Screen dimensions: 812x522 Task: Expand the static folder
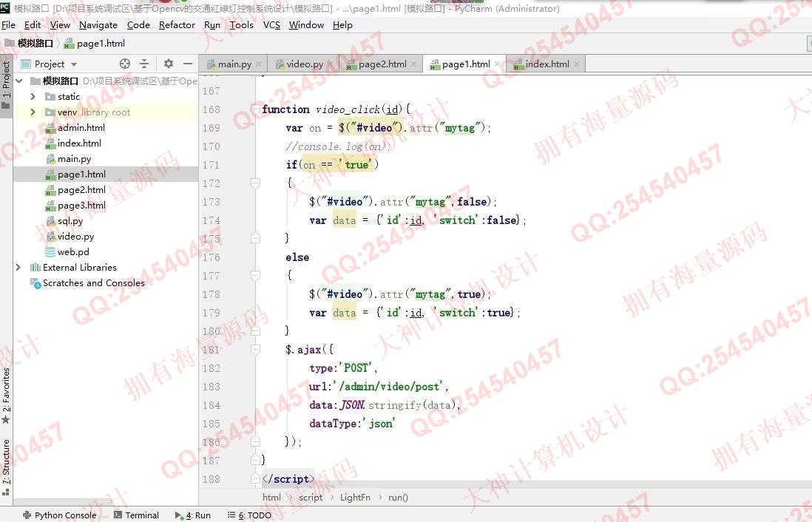(33, 97)
